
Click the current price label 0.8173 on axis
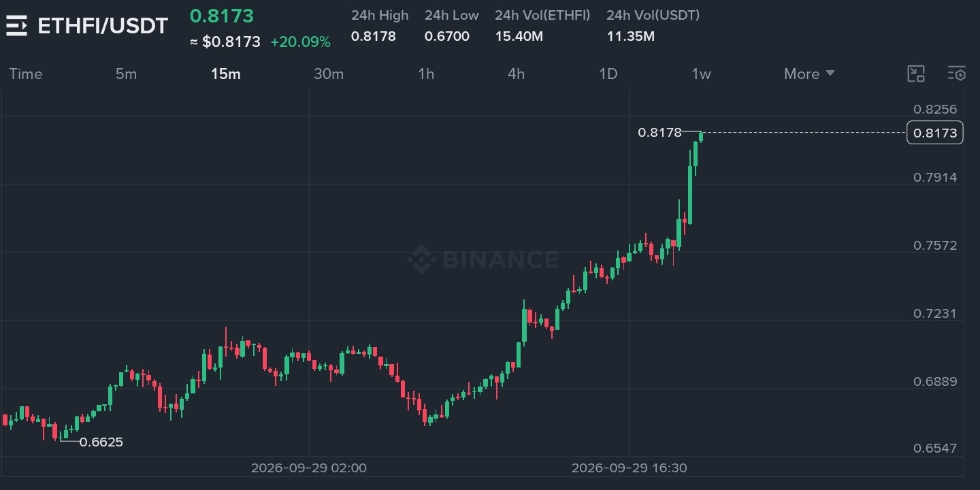935,133
